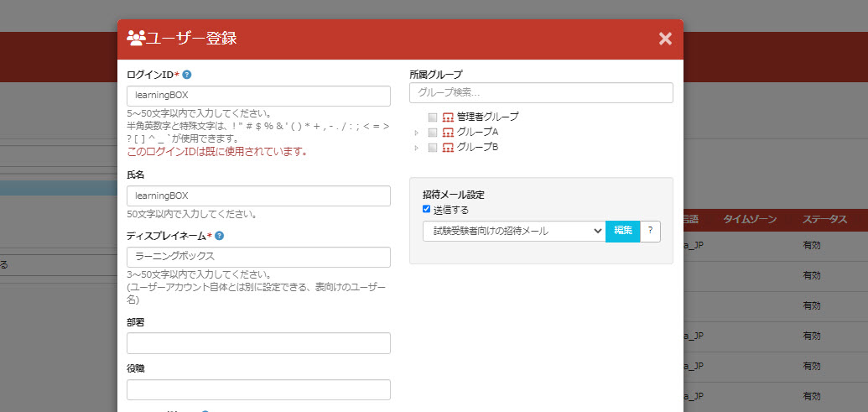Viewport: 868px width, 412px height.
Task: Click the グループB group icon
Action: tap(448, 148)
